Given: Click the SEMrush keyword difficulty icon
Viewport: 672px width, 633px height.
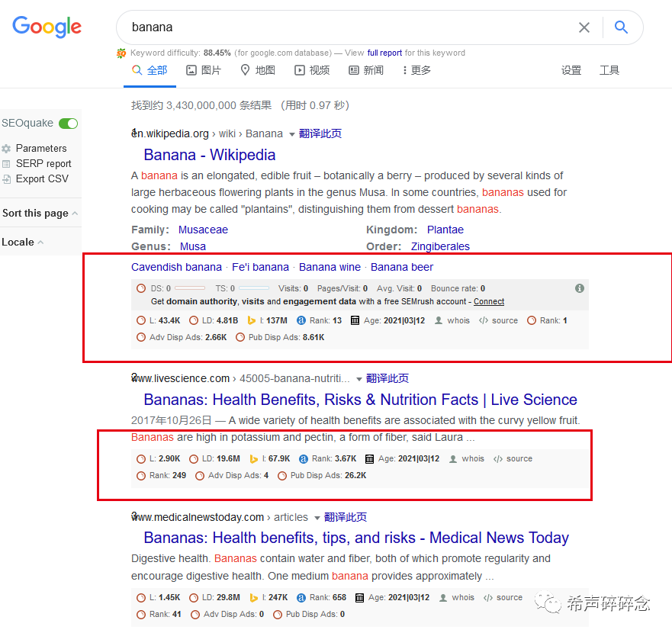Looking at the screenshot, I should [121, 53].
